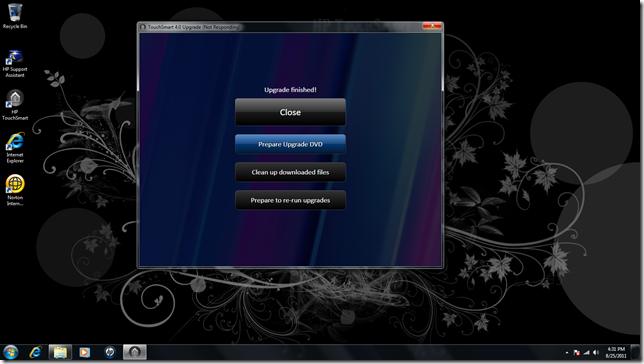This screenshot has width=644, height=364.
Task: Show hidden system tray icons arrow
Action: [567, 352]
